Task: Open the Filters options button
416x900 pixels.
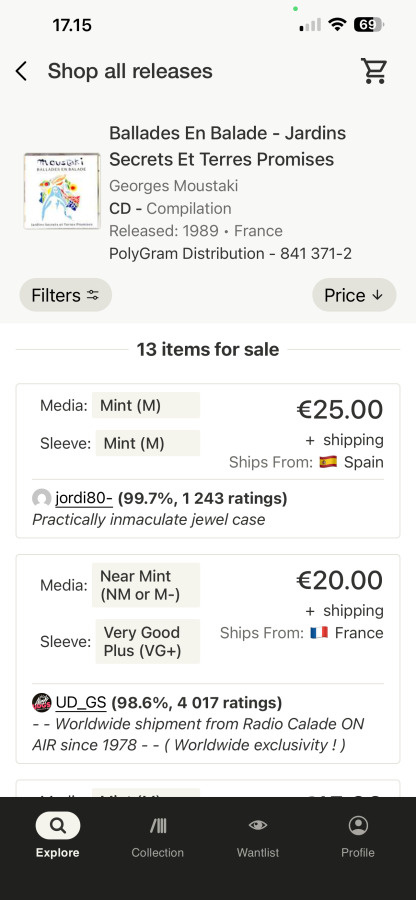Action: (x=65, y=295)
